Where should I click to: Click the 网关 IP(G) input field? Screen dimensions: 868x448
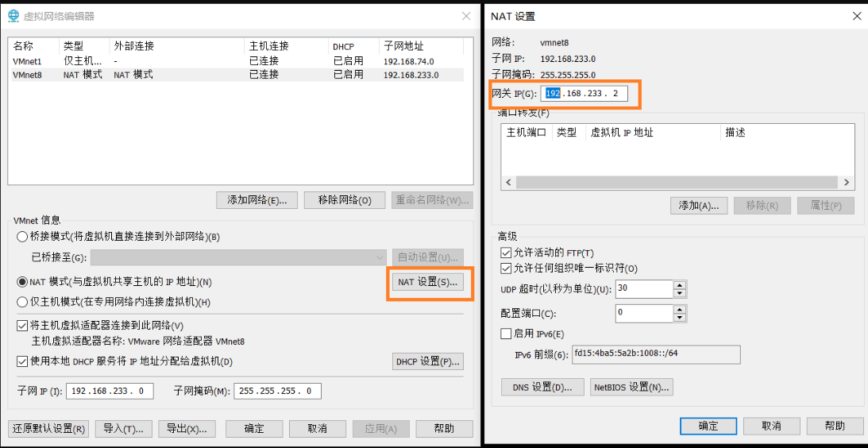(584, 94)
